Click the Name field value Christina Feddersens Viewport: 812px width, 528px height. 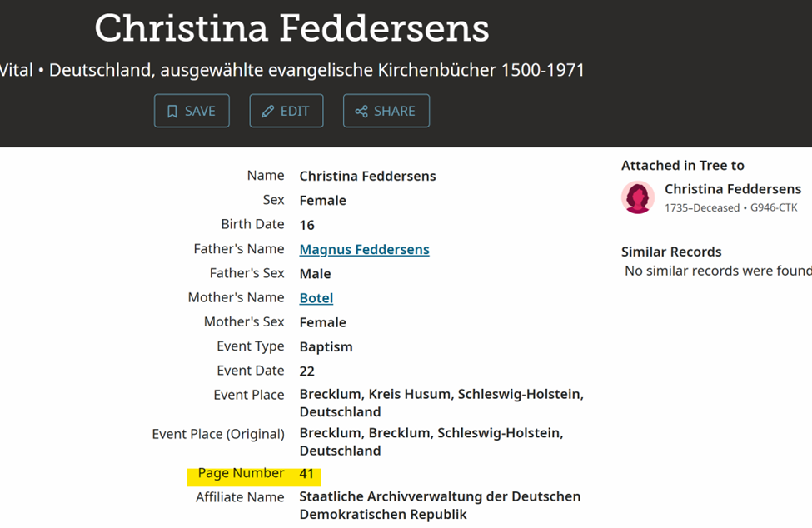coord(367,176)
